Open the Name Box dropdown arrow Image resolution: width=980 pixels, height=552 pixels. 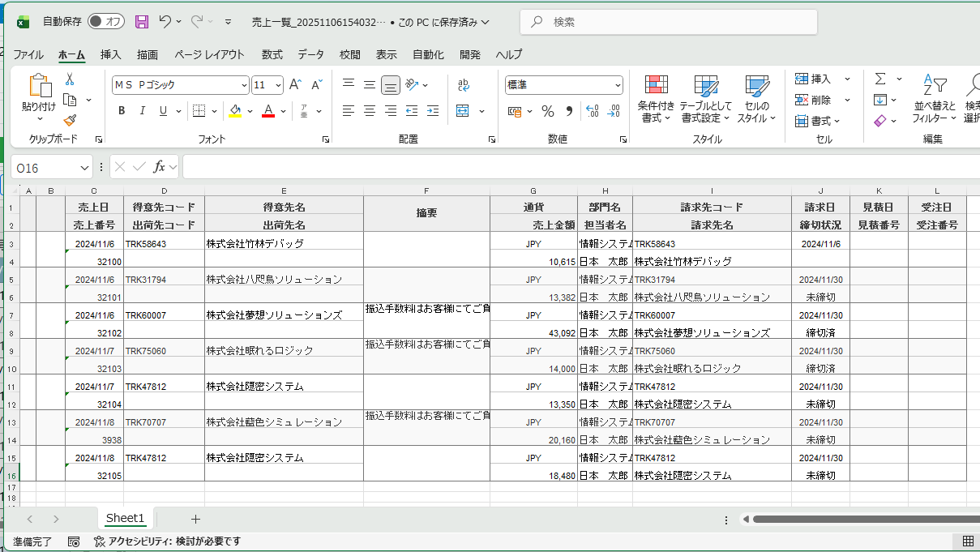point(85,168)
